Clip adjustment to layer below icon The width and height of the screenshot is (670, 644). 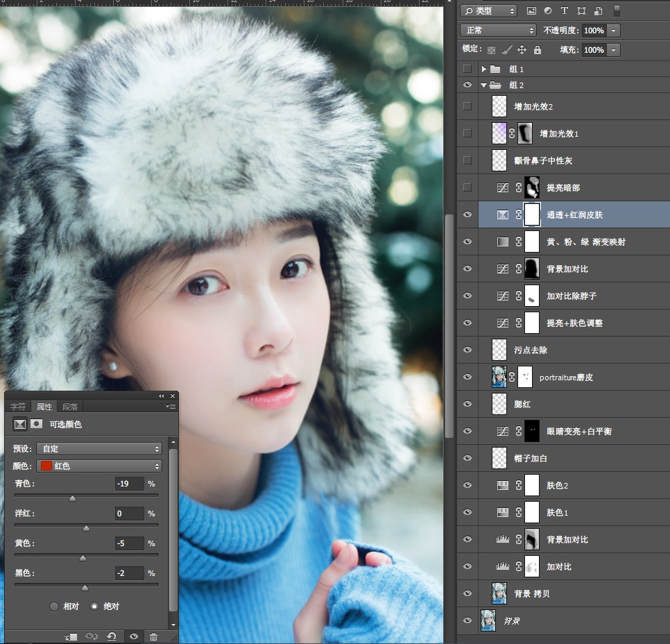coord(71,637)
